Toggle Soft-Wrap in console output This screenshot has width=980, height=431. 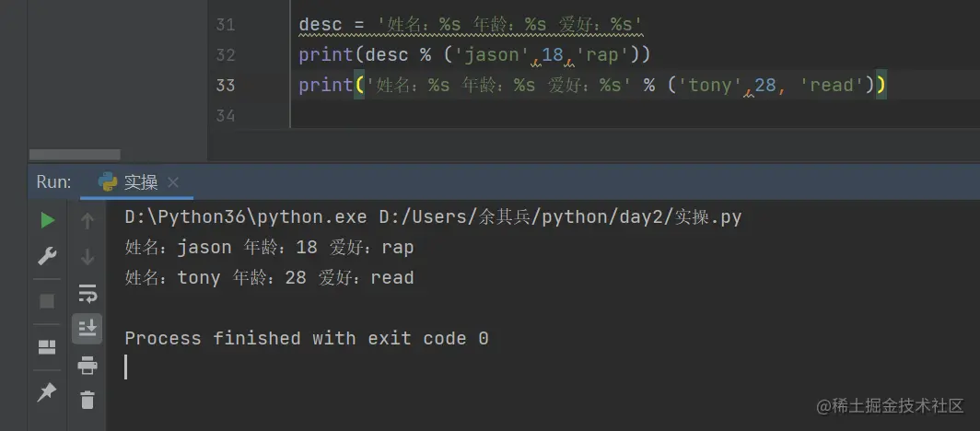[87, 292]
